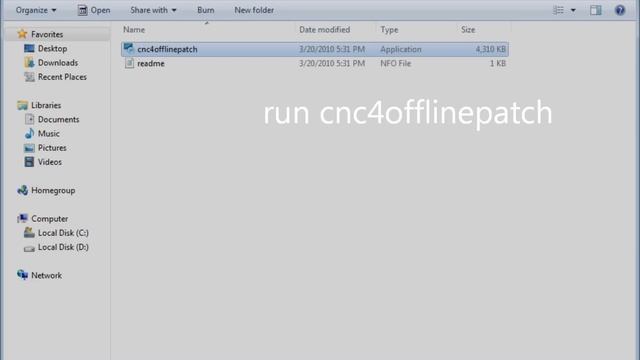This screenshot has width=640, height=360.
Task: Click the 1 KB size cell
Action: tap(498, 64)
